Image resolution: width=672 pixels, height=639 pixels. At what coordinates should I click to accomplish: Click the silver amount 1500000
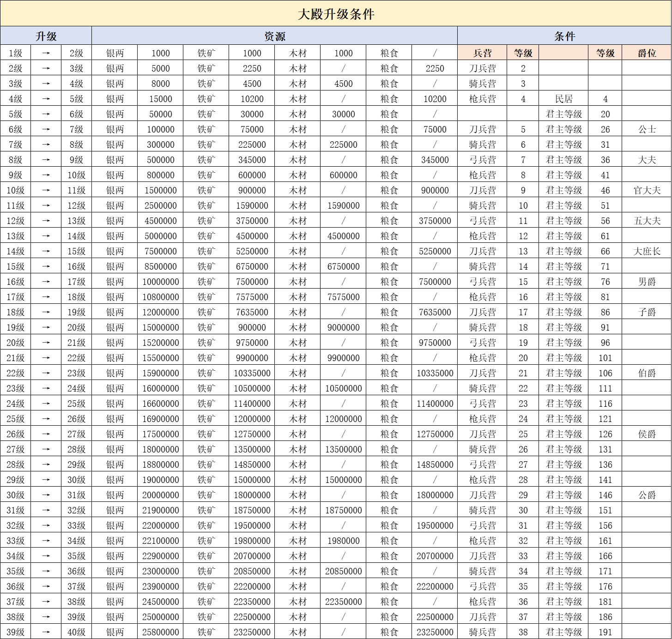160,190
